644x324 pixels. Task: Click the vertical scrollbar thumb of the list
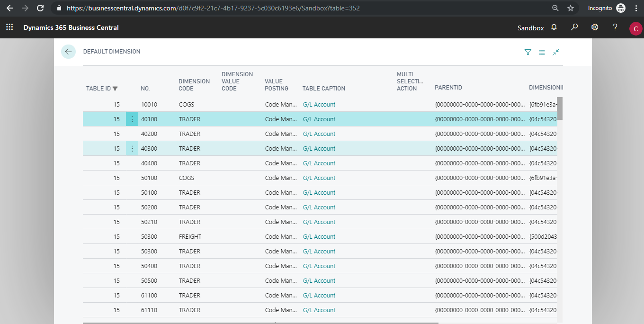click(560, 108)
